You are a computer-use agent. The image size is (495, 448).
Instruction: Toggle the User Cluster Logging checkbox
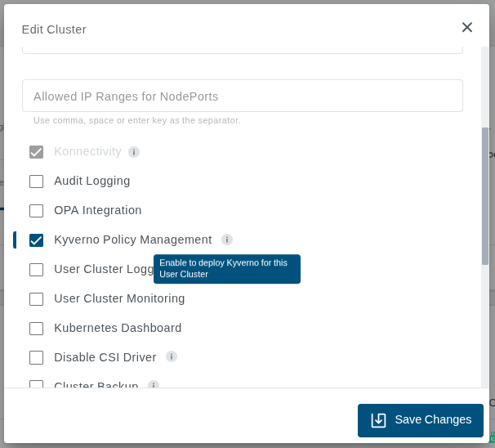[x=36, y=270]
